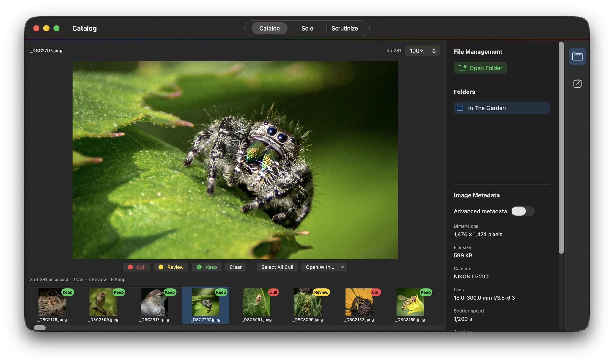
Task: Click the Cull badge on _DSC3132.jpeg
Action: [x=375, y=292]
